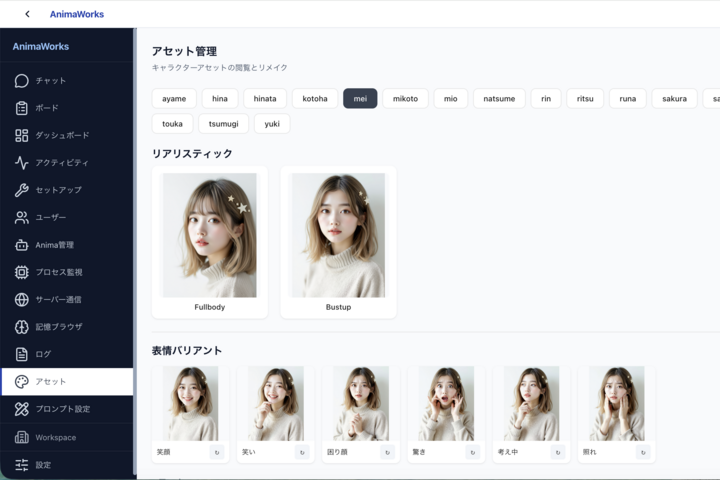720x480 pixels.
Task: Click the sidebar vertical scrollbar
Action: [x=135, y=252]
